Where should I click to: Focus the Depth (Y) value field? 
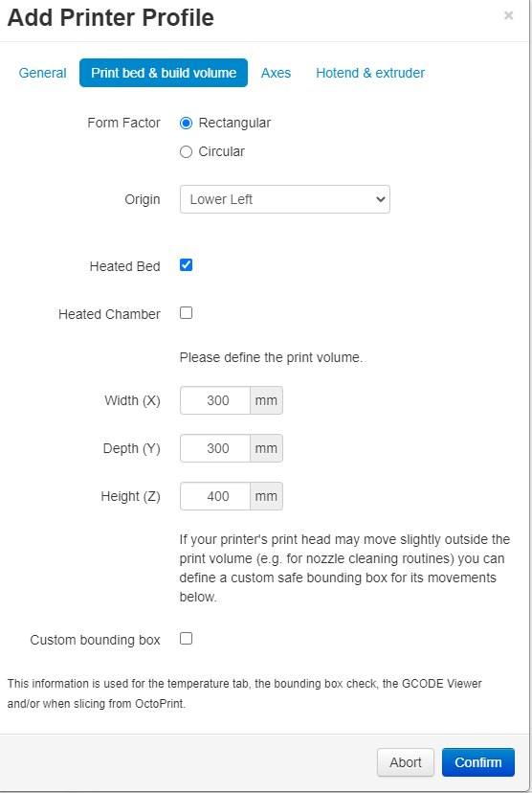pyautogui.click(x=215, y=448)
